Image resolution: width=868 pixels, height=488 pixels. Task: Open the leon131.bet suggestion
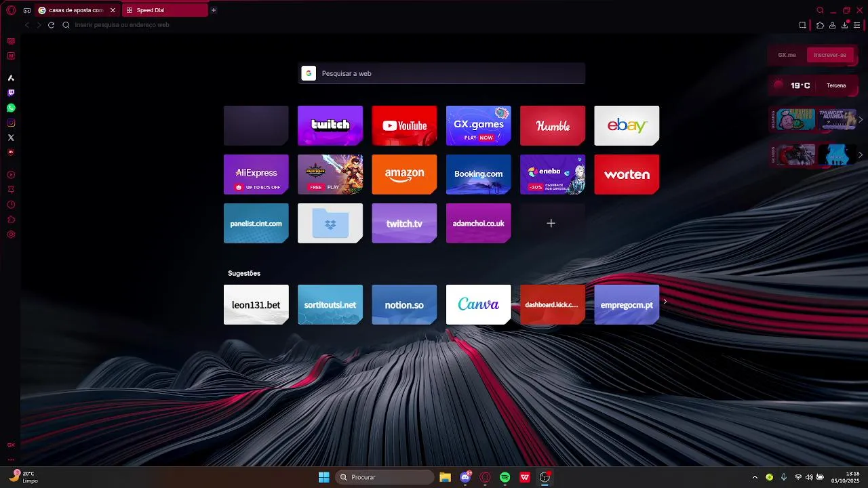256,304
